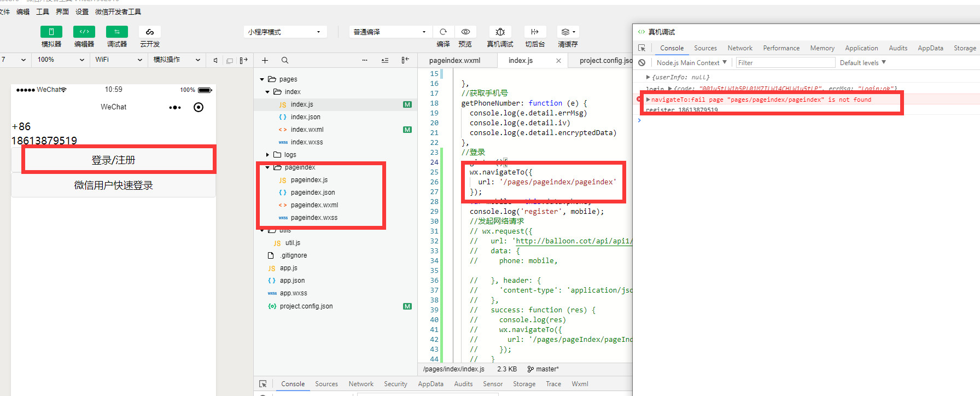Open project.config.json in file tree
The image size is (980, 396).
click(306, 306)
